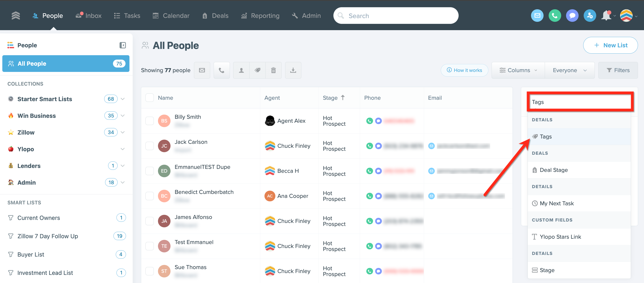Image resolution: width=644 pixels, height=283 pixels.
Task: Collapse the People sidebar panel
Action: tap(122, 45)
